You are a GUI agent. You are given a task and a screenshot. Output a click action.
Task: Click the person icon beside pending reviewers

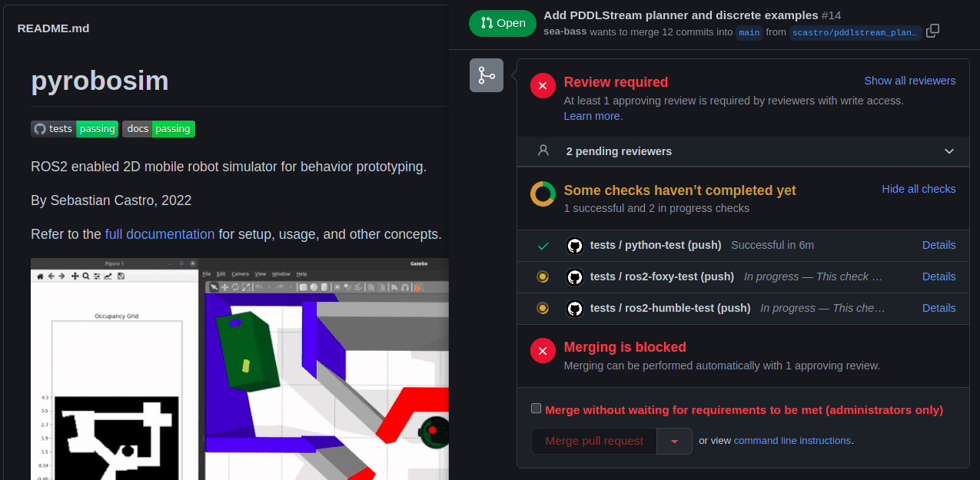pyautogui.click(x=543, y=151)
